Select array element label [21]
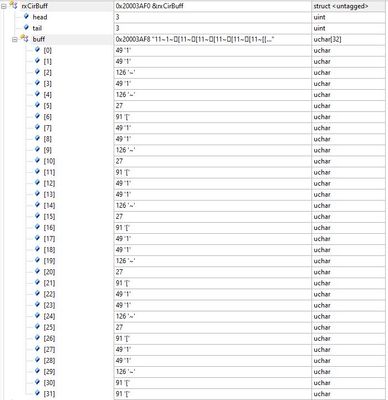Image resolution: width=388 pixels, height=400 pixels. (x=49, y=283)
